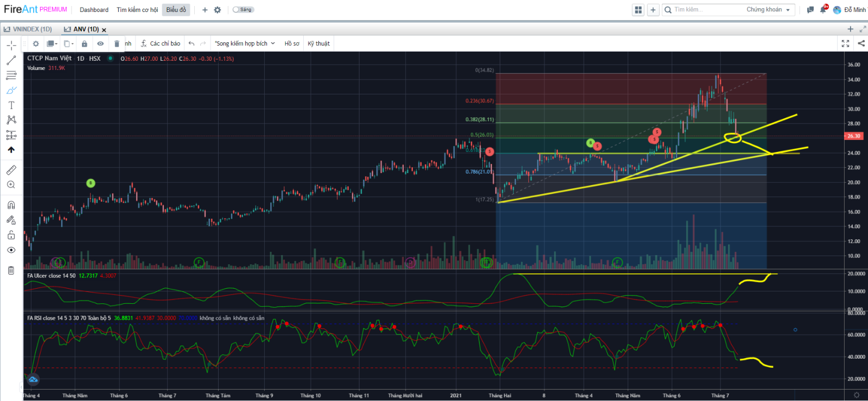Share the chart via share icon
This screenshot has width=868, height=401.
tap(861, 43)
